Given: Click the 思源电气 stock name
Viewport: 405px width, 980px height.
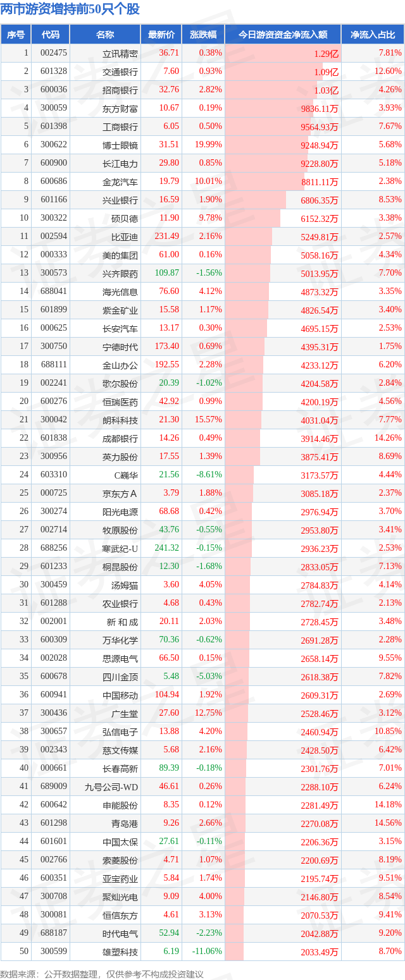Looking at the screenshot, I should point(120,658).
